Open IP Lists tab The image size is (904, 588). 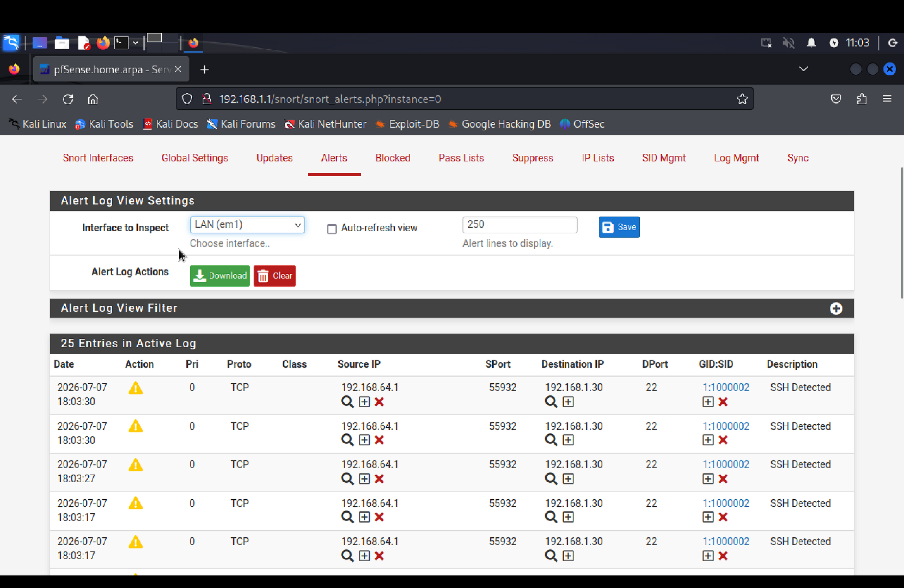(597, 158)
